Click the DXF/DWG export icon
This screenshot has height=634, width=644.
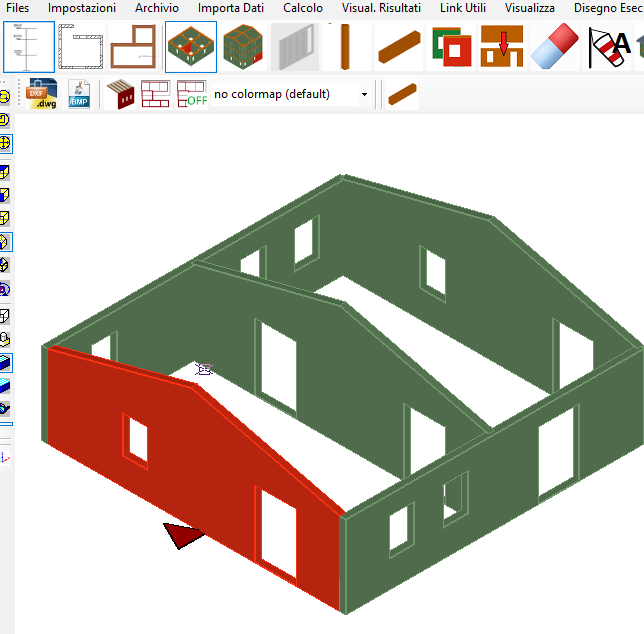pos(42,95)
